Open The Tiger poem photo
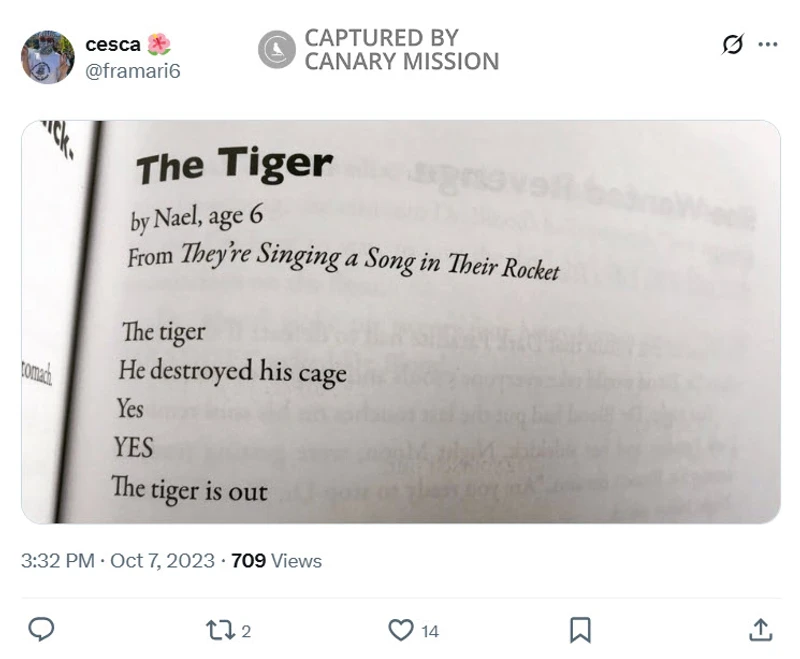Screen dimensions: 800x659 pyautogui.click(x=400, y=320)
